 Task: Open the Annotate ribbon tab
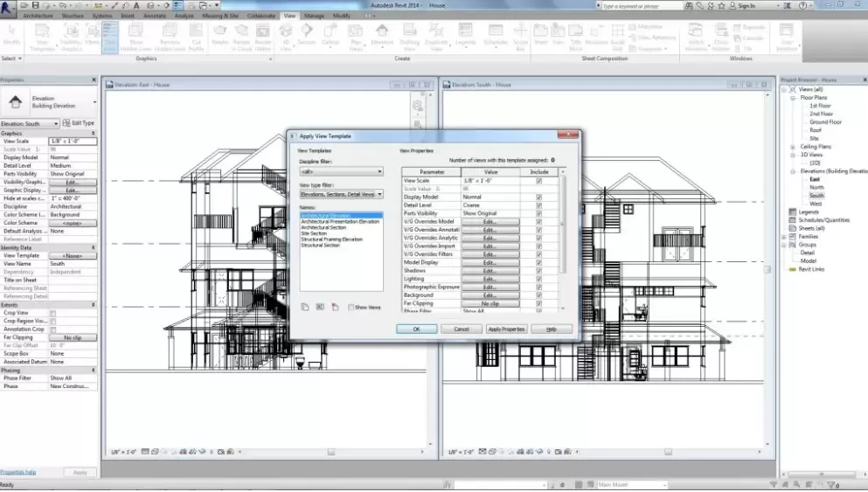coord(153,16)
